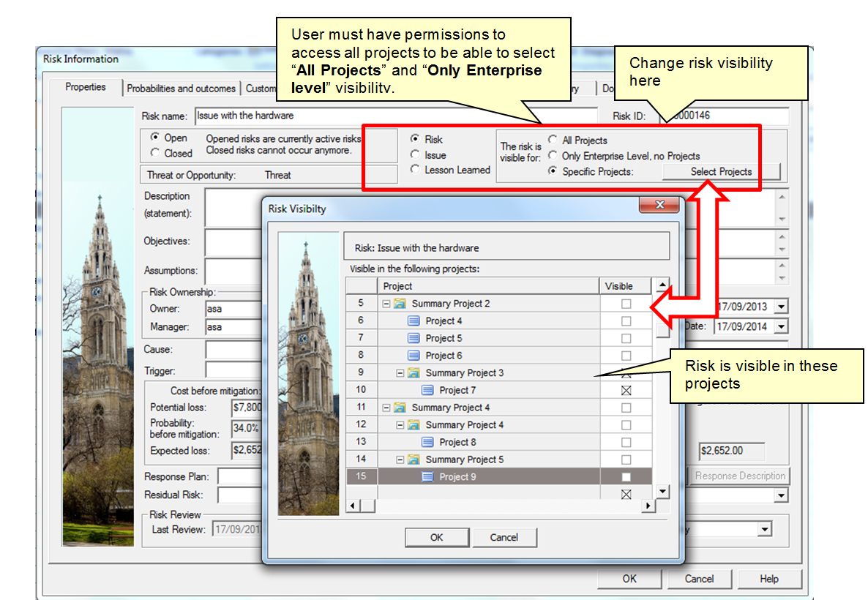Click the Project 7 document icon

427,390
